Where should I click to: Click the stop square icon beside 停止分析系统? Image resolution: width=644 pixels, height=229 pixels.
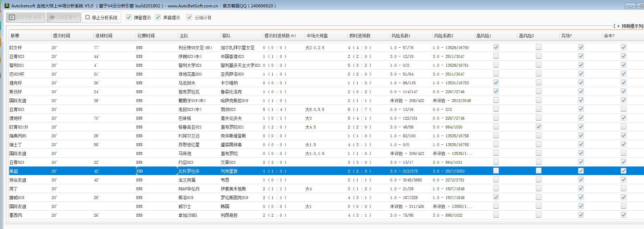(88, 17)
